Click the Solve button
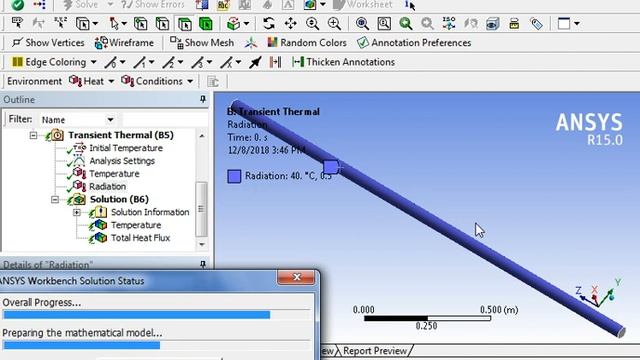 (81, 5)
